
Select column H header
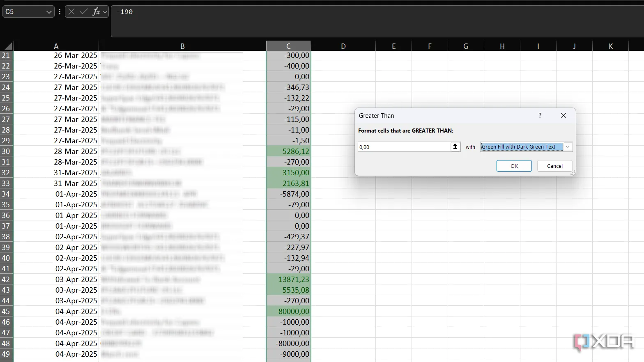(502, 46)
